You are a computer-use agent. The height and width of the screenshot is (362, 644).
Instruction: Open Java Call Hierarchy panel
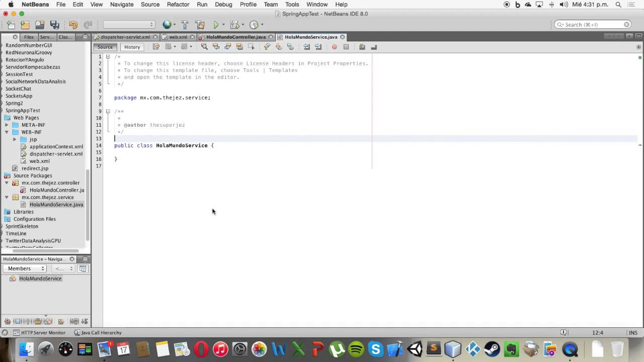point(98,332)
